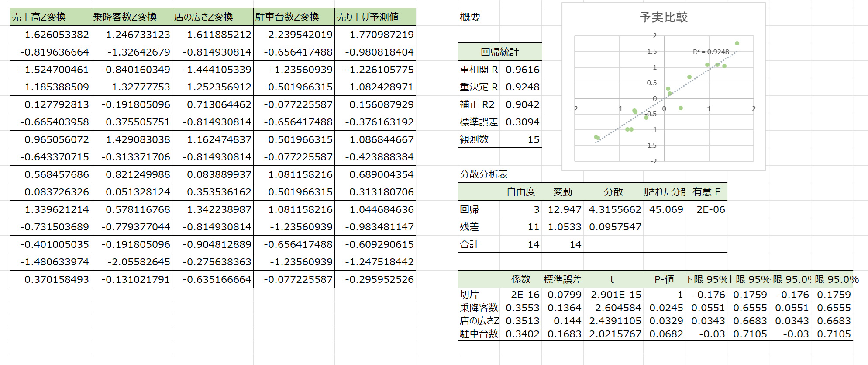This screenshot has height=365, width=868.
Task: Click the 回帰統計 heading cell
Action: point(499,52)
